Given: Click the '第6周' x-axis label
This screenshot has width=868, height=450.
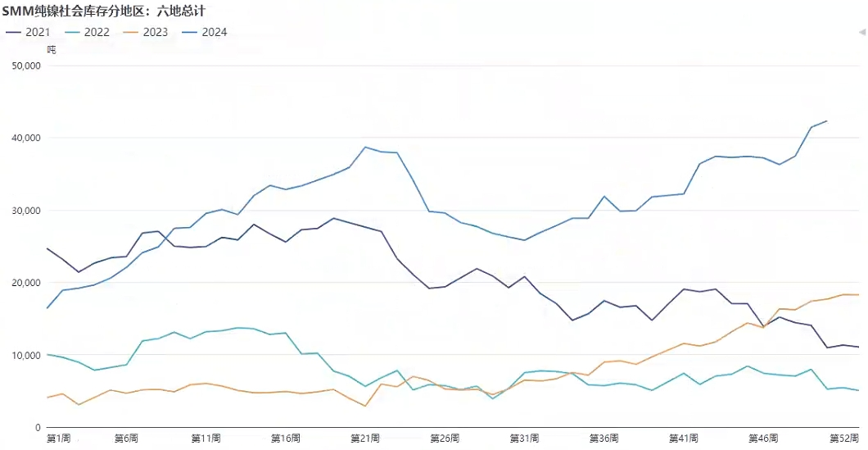Looking at the screenshot, I should (126, 439).
